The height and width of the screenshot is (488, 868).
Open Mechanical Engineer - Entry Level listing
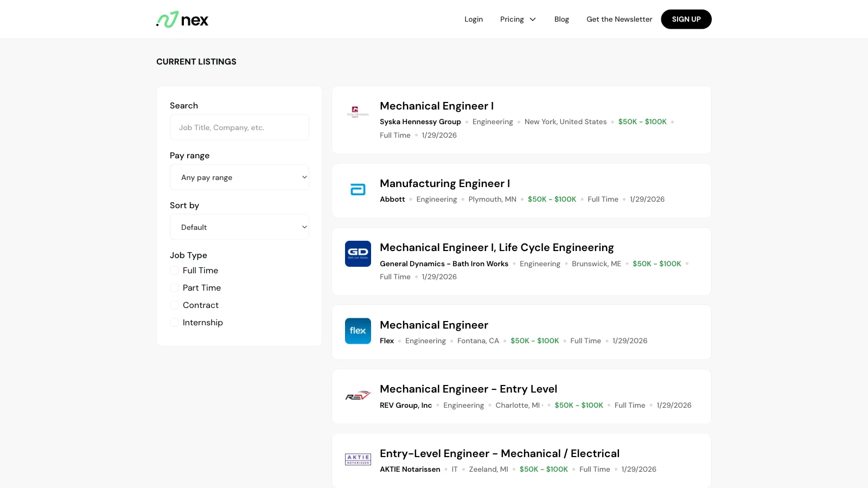469,389
